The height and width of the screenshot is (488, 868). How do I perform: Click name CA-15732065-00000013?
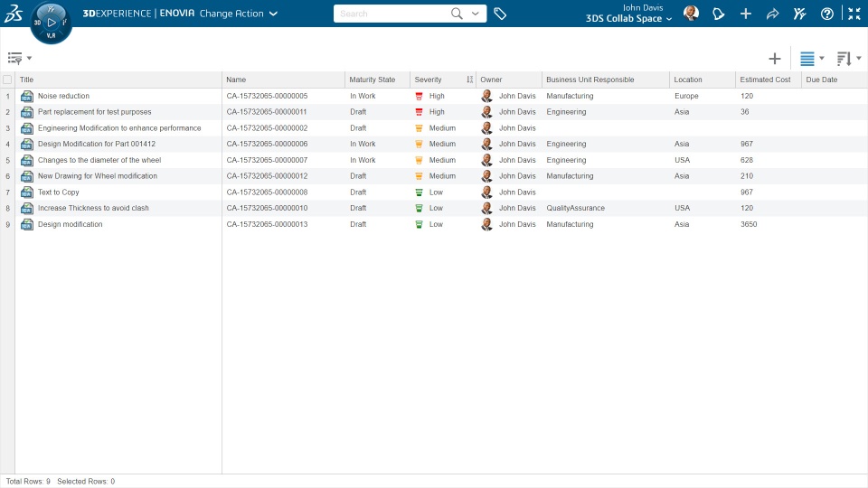267,225
